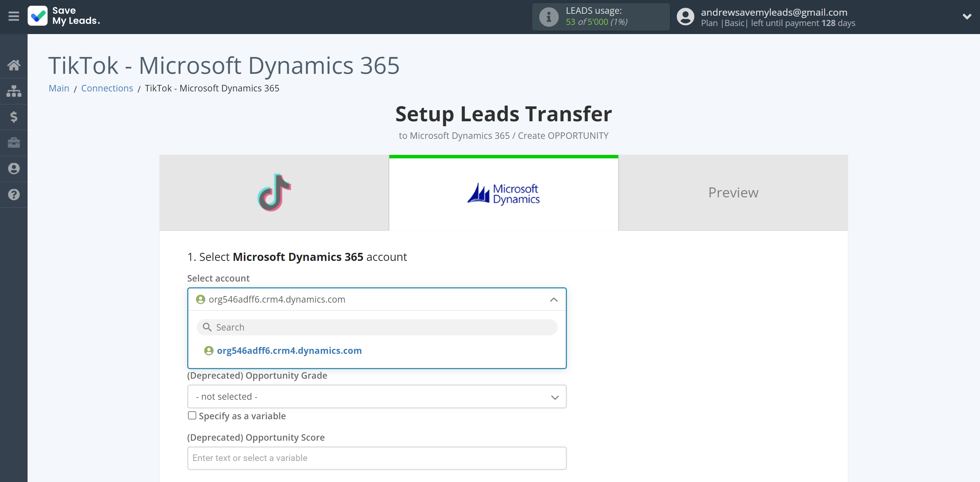
Task: Click the LEADS usage info icon
Action: (549, 17)
